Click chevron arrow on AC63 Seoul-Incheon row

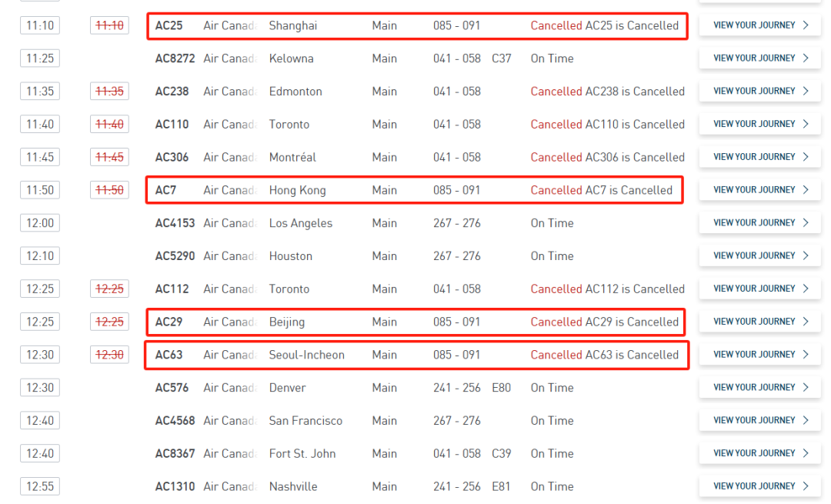[806, 355]
